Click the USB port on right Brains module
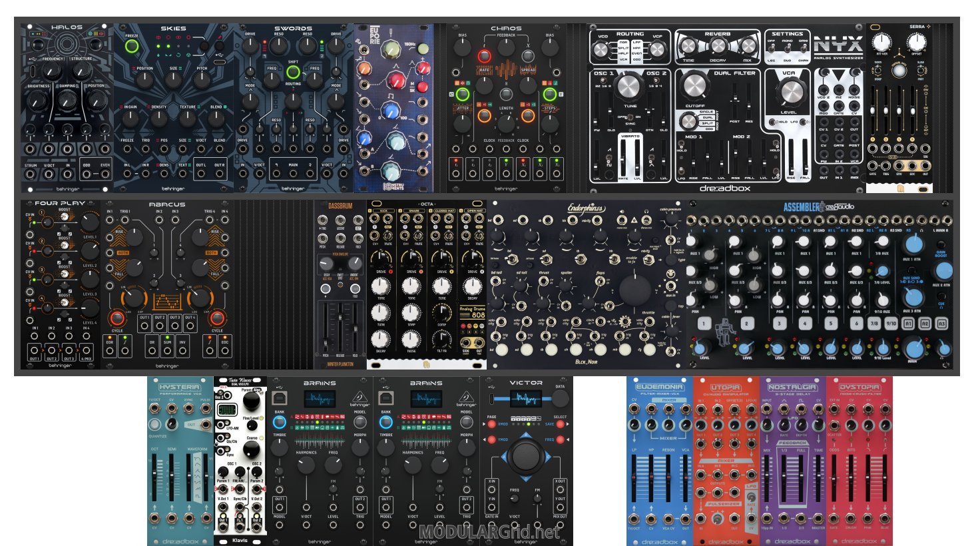 point(385,398)
